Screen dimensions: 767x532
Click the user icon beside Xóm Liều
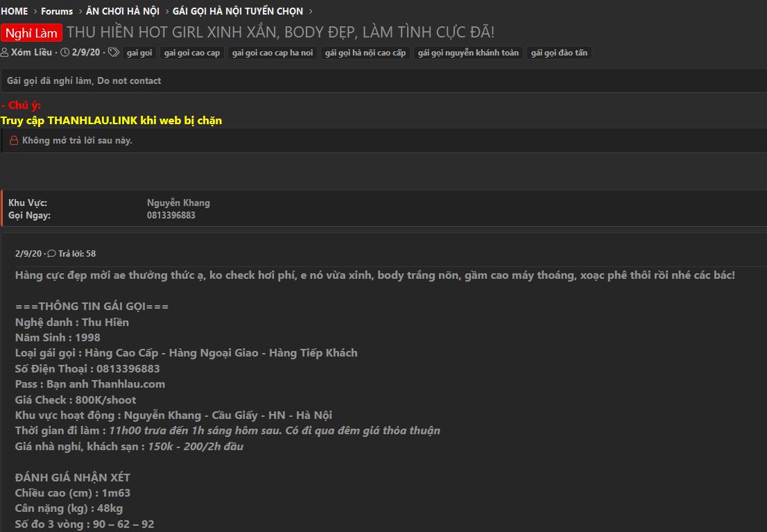click(4, 53)
